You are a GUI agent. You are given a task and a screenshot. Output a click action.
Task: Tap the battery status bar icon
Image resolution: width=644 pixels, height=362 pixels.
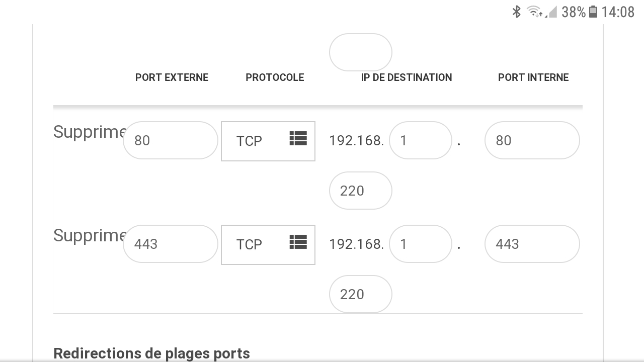tap(593, 12)
